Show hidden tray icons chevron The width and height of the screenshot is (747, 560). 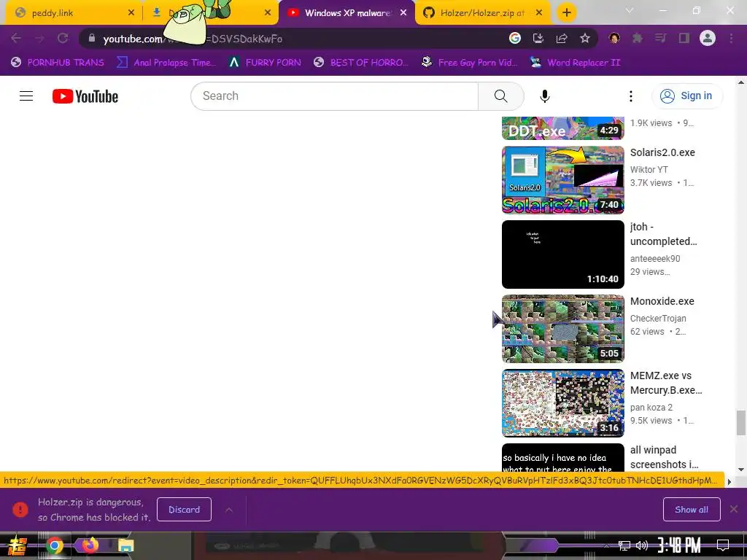[x=606, y=545]
